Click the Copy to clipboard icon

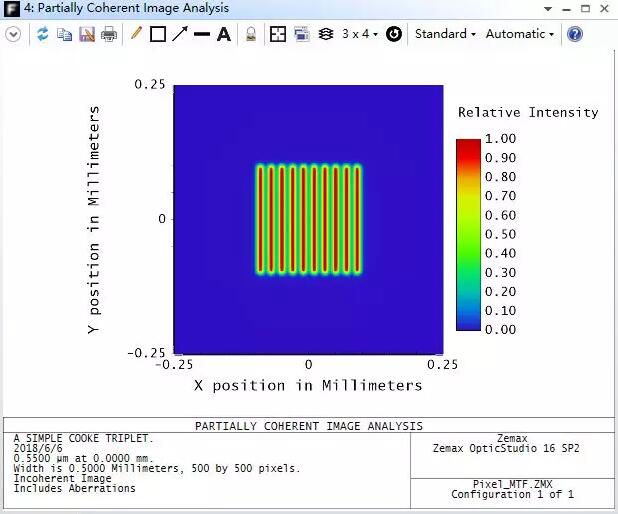64,34
